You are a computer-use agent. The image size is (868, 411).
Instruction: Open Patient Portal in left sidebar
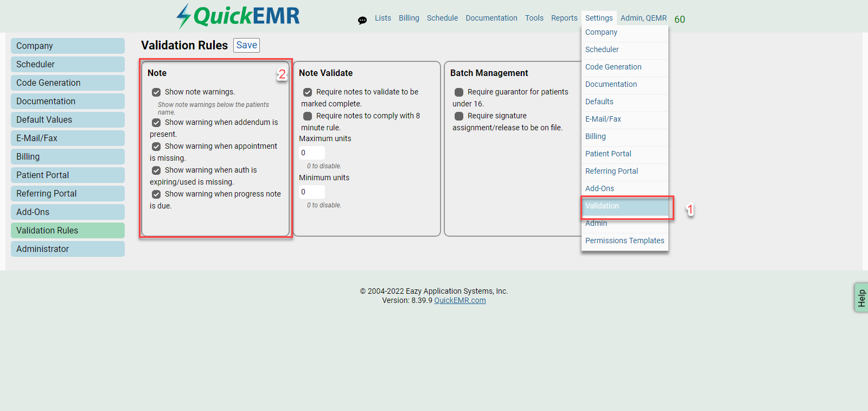point(68,175)
